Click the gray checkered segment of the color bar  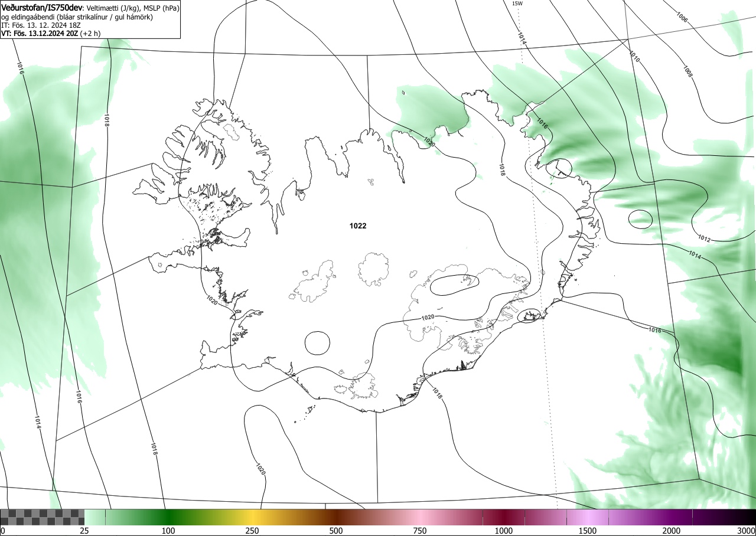click(43, 517)
